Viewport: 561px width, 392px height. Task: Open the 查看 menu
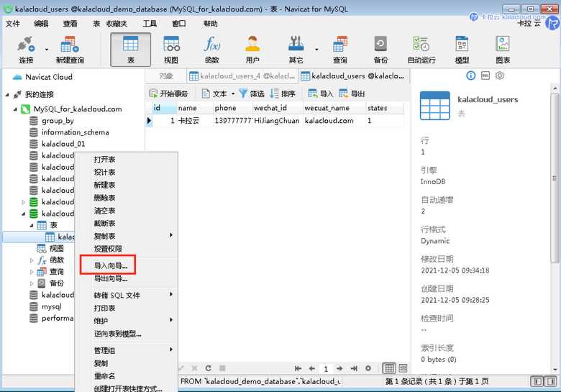[x=70, y=24]
